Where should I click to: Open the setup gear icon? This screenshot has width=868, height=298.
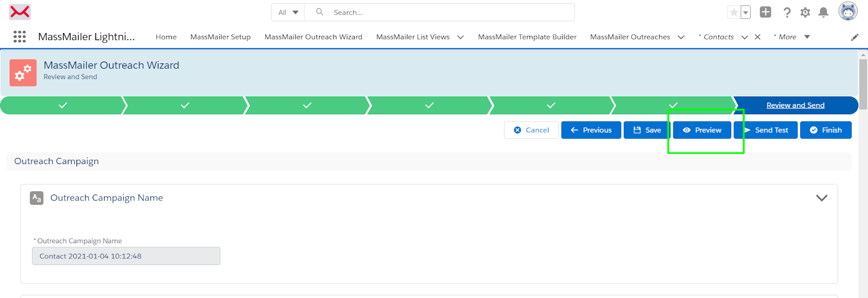[x=805, y=12]
